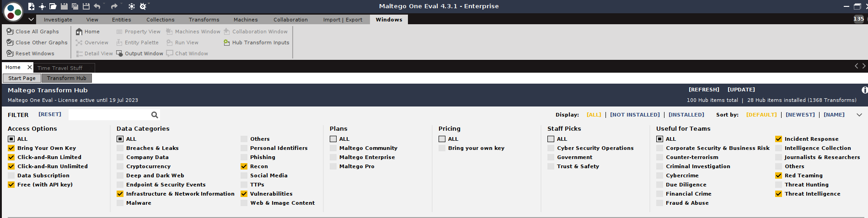Viewport: 868px width, 218px height.
Task: Create a new graph using the new document icon
Action: point(31,6)
